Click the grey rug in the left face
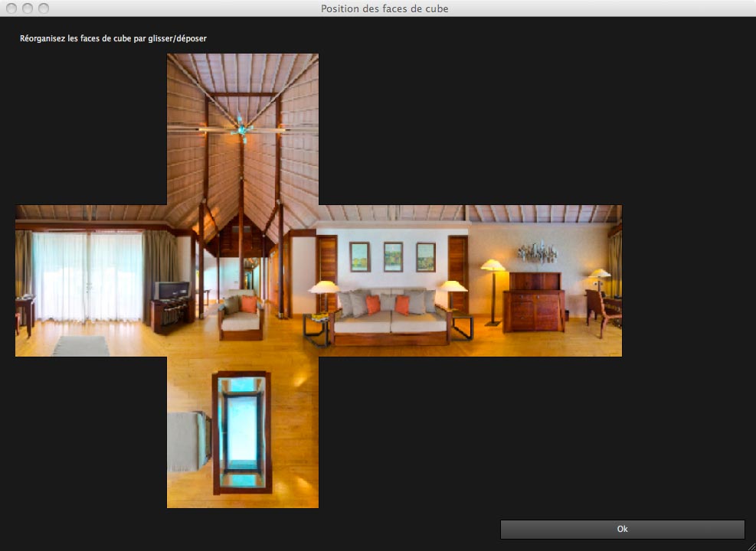 81,346
